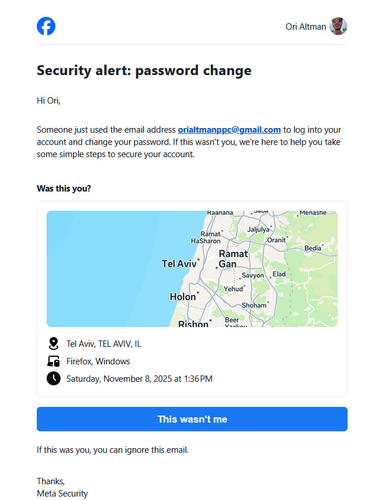Click the Facebook logo icon

[46, 26]
